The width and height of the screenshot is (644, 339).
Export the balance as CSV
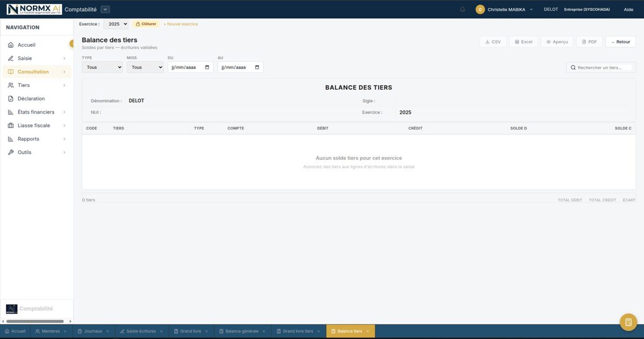point(493,42)
